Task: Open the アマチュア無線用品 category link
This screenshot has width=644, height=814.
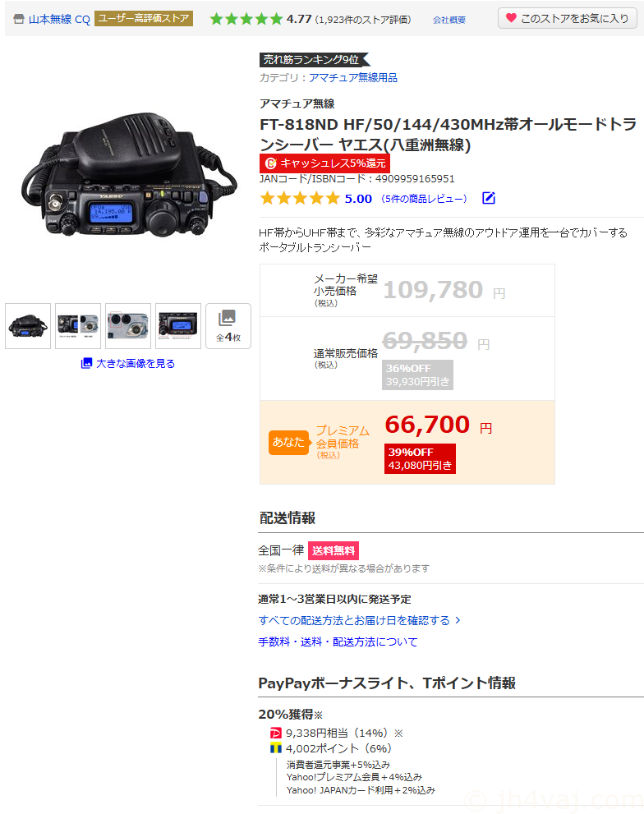Action: click(353, 78)
